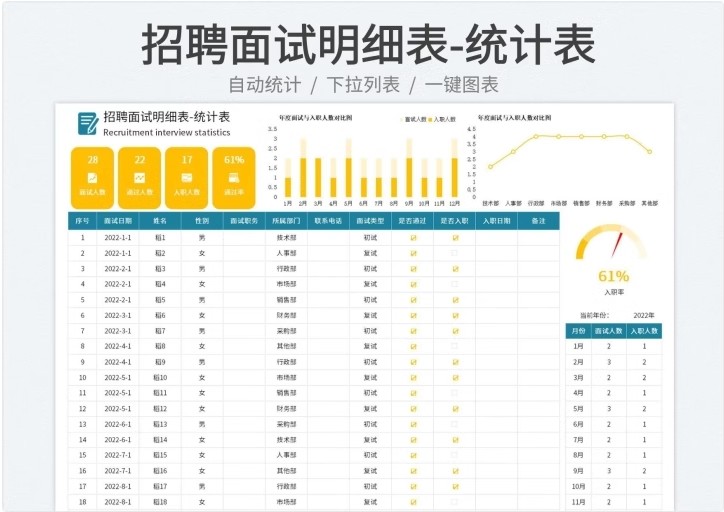Click the icon in the 61% 通过率 card

[234, 178]
